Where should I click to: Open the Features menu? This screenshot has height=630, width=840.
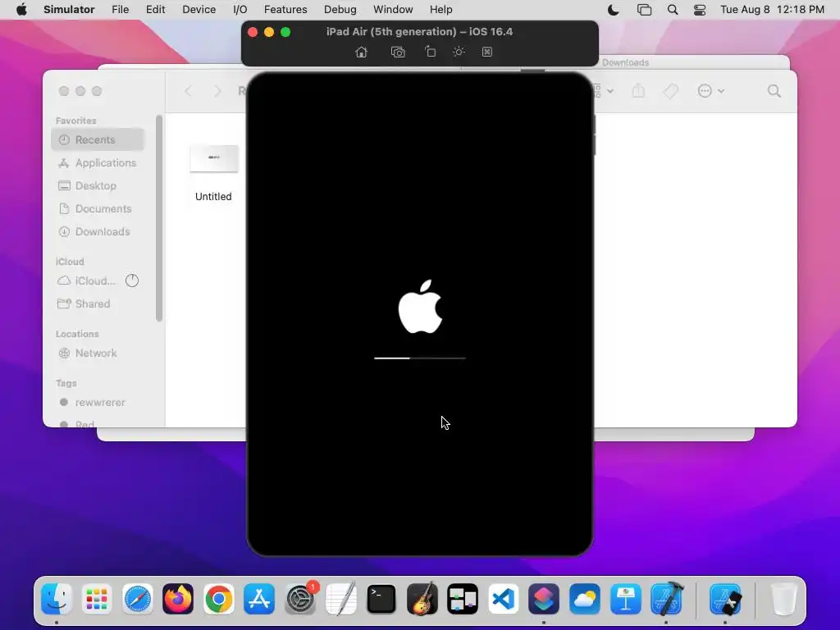coord(285,10)
